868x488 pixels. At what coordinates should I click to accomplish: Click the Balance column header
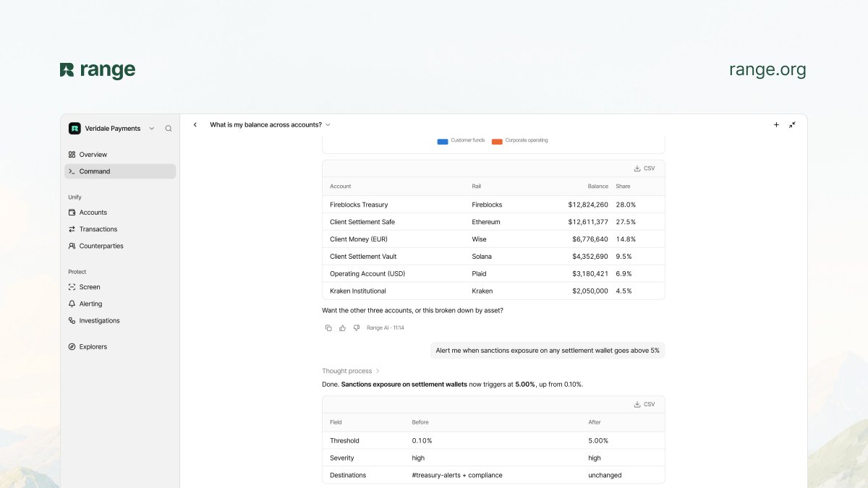tap(597, 187)
